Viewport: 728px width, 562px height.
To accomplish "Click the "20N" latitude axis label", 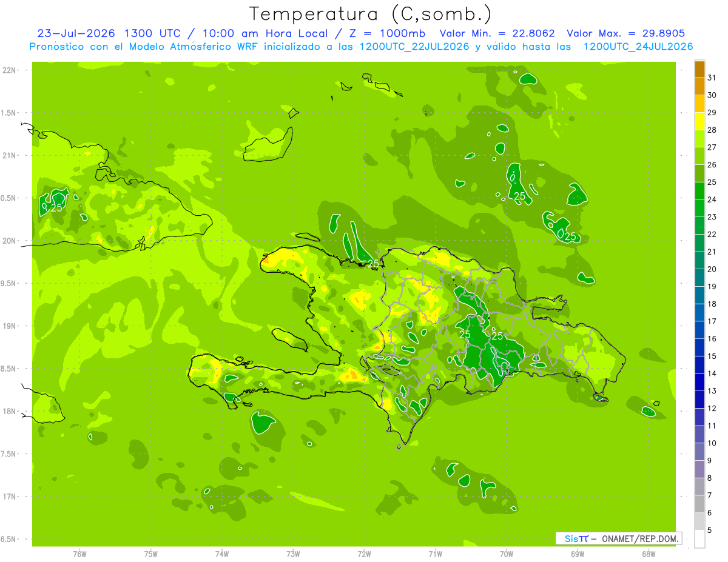I will coord(8,241).
